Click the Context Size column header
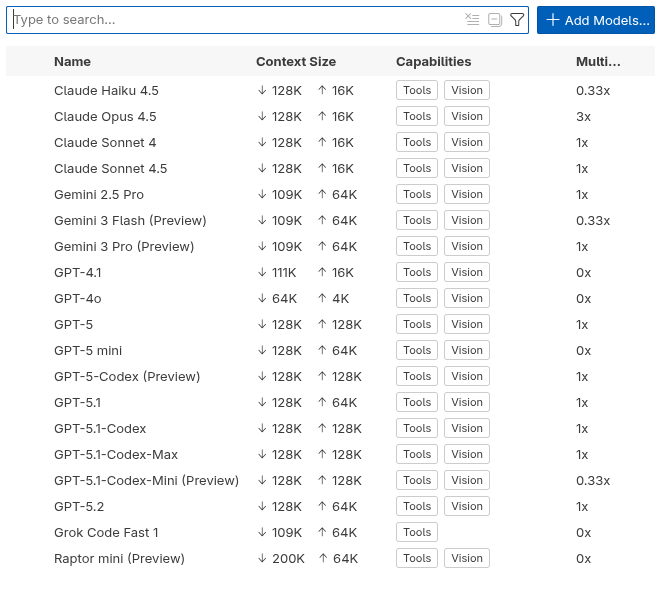This screenshot has width=666, height=598. click(296, 62)
